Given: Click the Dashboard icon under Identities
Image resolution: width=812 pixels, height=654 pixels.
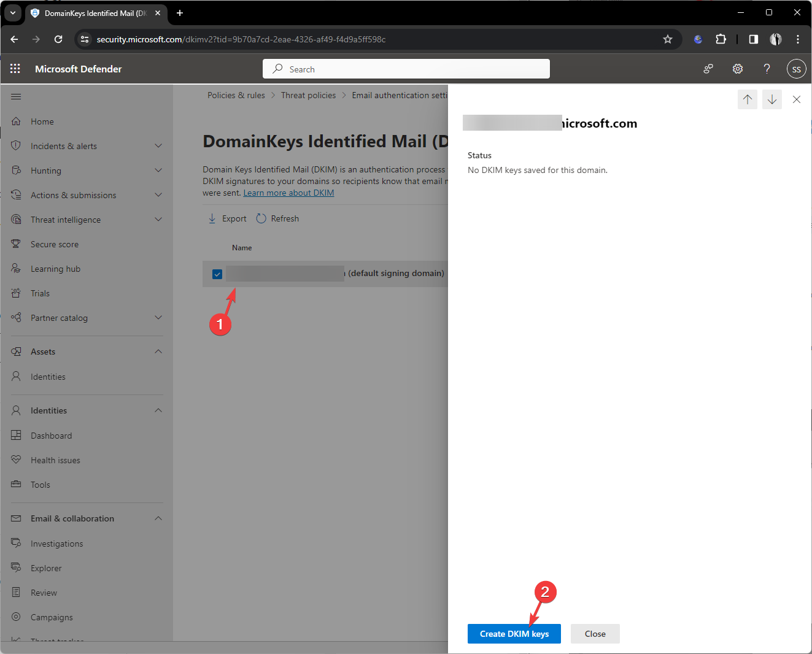Looking at the screenshot, I should (x=16, y=436).
